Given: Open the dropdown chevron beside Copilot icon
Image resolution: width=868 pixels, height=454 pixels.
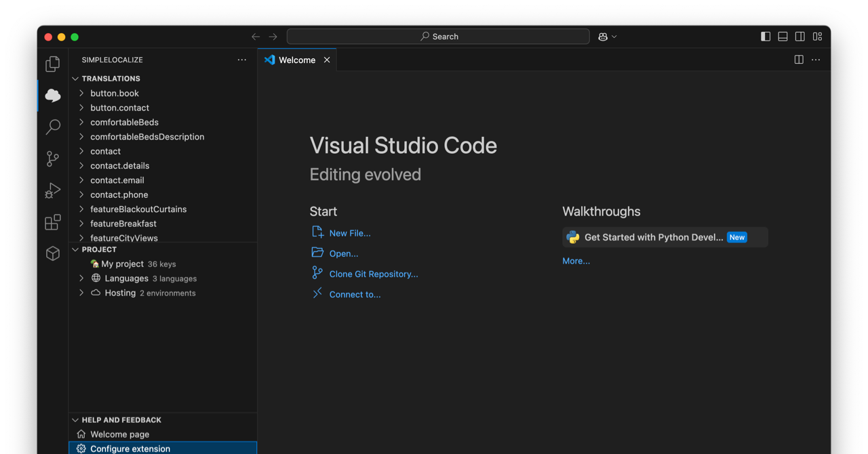Looking at the screenshot, I should pos(614,37).
